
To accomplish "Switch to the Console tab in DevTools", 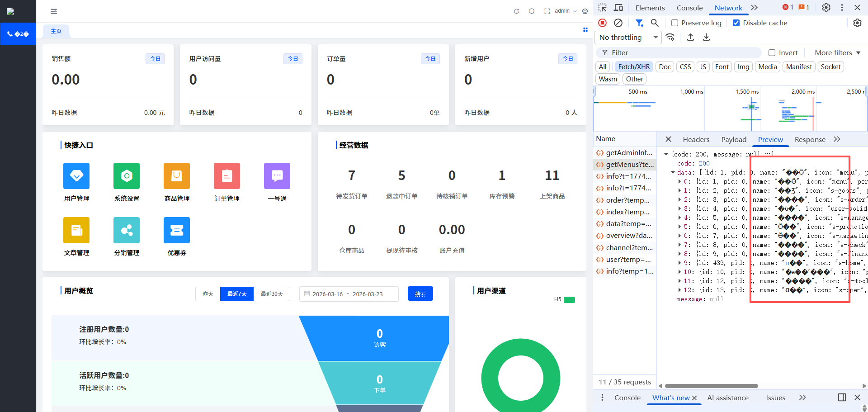I will 689,8.
